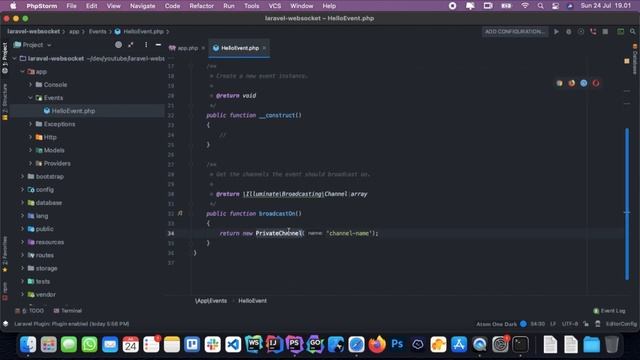This screenshot has height=360, width=640.
Task: Toggle the Favorites tool window side tab
Action: [5, 254]
